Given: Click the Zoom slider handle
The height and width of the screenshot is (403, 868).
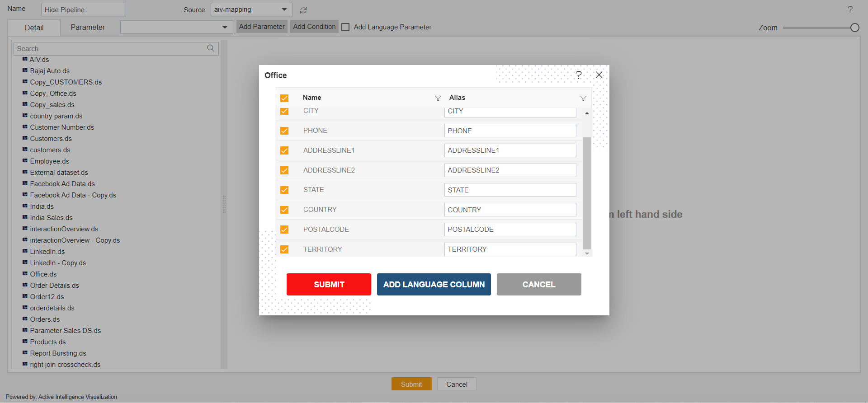Looking at the screenshot, I should tap(854, 28).
